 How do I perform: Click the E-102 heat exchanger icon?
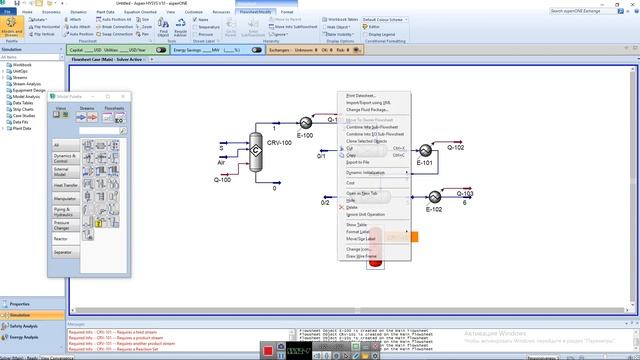pos(435,197)
